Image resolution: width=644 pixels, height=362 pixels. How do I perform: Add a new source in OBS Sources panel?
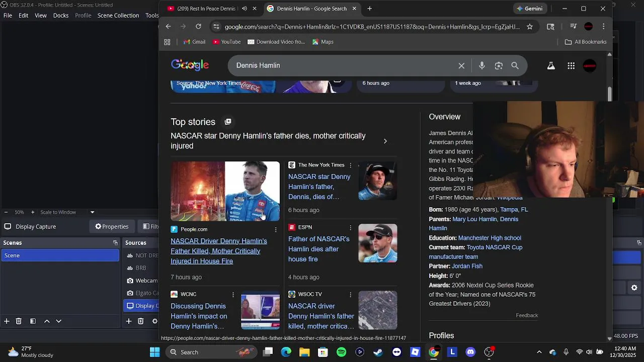(x=129, y=321)
